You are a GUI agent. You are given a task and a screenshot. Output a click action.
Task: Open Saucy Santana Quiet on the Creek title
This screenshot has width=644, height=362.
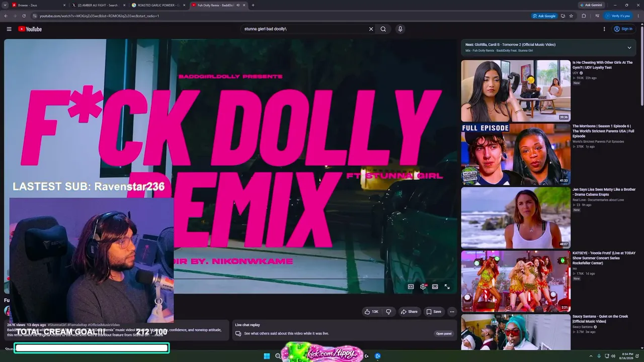pyautogui.click(x=600, y=319)
